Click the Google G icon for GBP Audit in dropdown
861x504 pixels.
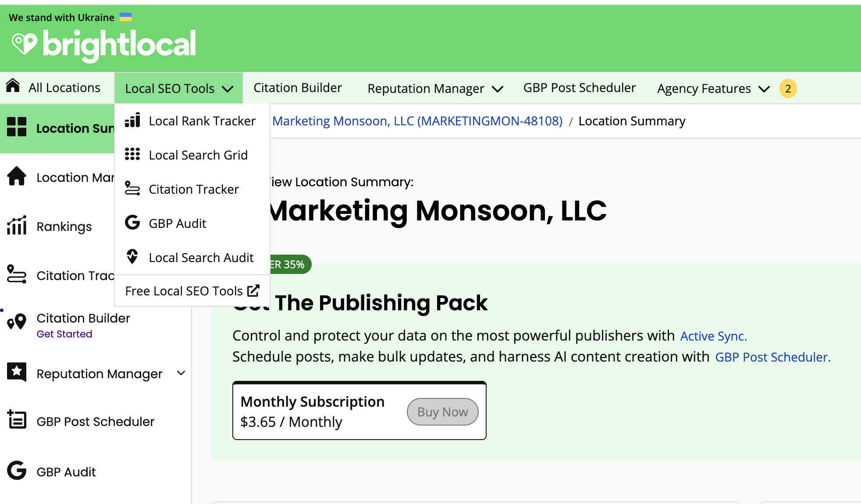132,223
